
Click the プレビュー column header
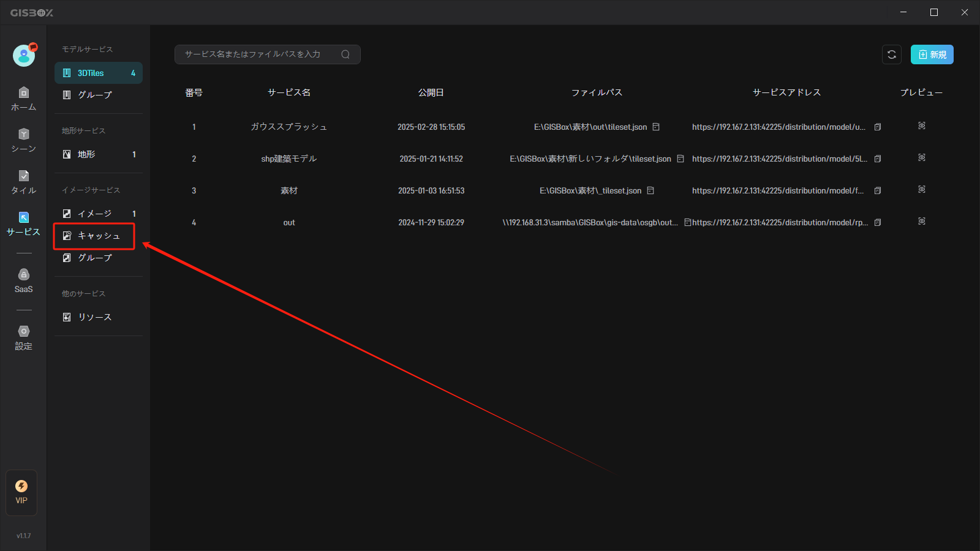921,92
